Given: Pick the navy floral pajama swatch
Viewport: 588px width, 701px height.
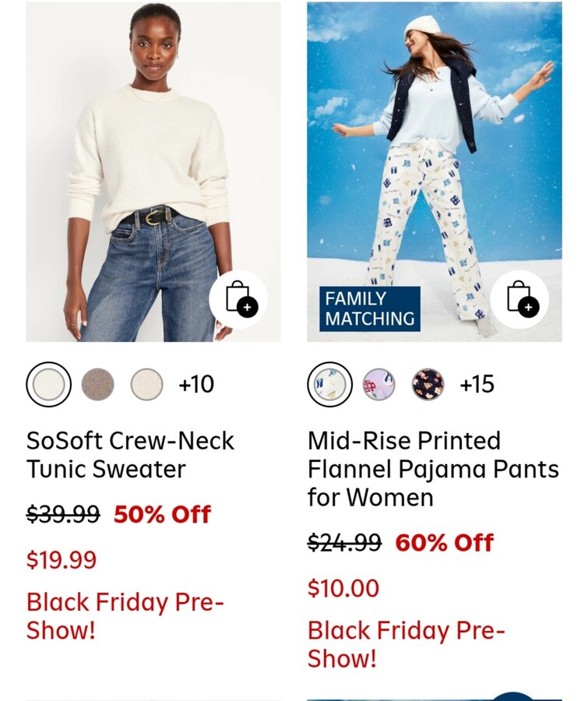Looking at the screenshot, I should tap(428, 384).
